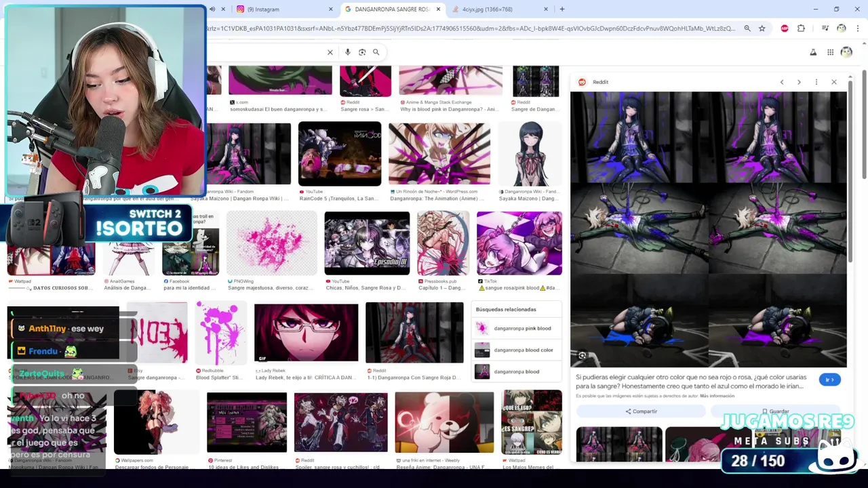868x488 pixels.
Task: Open the TikTok sangue rosa thumbnail
Action: tap(519, 243)
